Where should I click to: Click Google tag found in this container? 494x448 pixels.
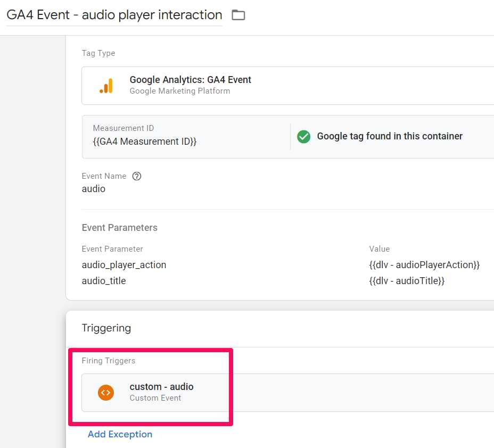tap(390, 136)
